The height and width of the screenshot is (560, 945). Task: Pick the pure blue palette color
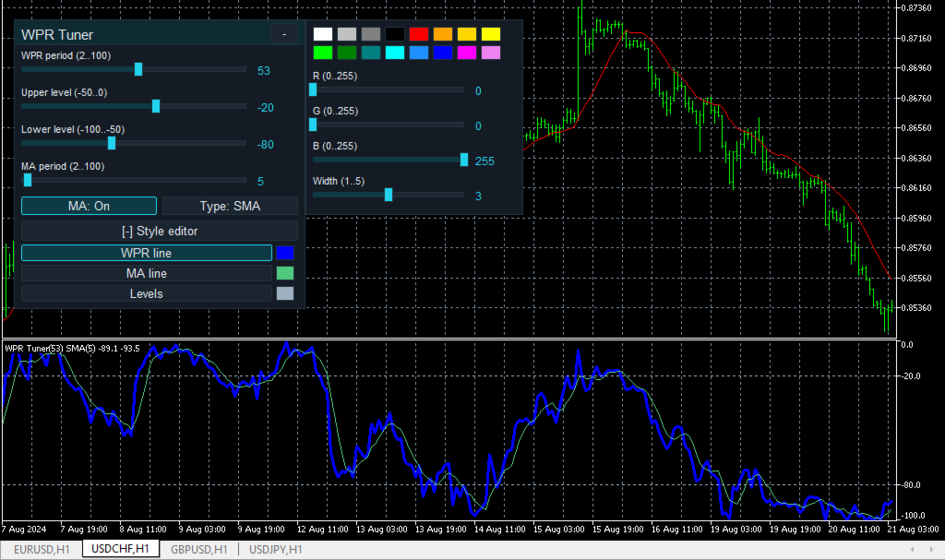coord(443,53)
